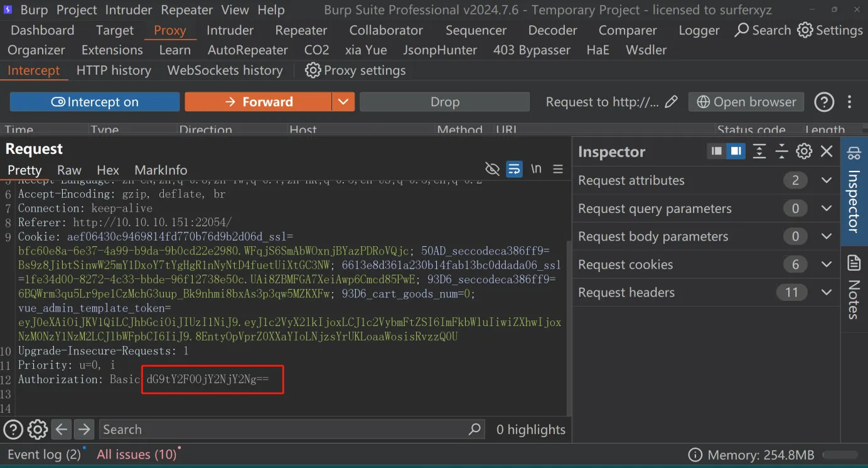Open the JsonpHunter extension tab
The height and width of the screenshot is (468, 868).
pyautogui.click(x=440, y=50)
